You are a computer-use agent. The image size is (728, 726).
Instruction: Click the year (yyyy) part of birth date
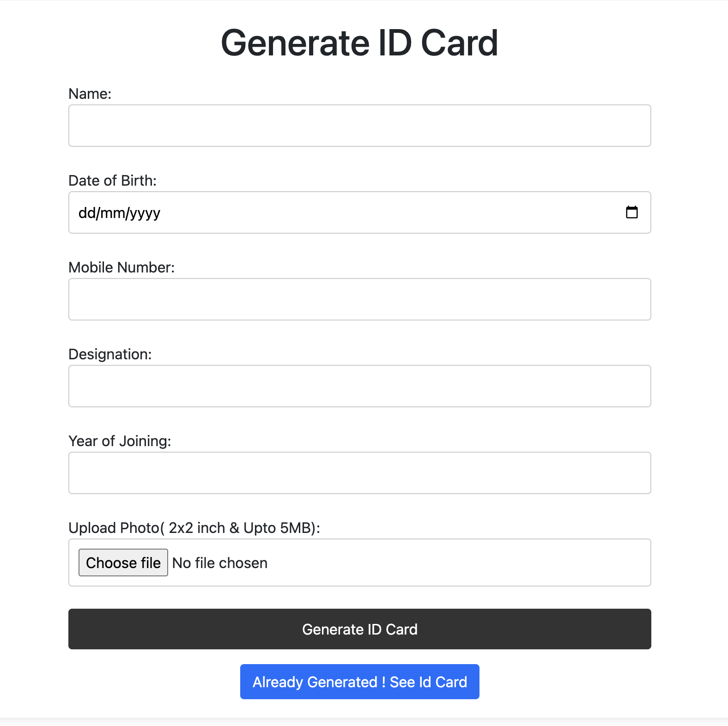145,213
